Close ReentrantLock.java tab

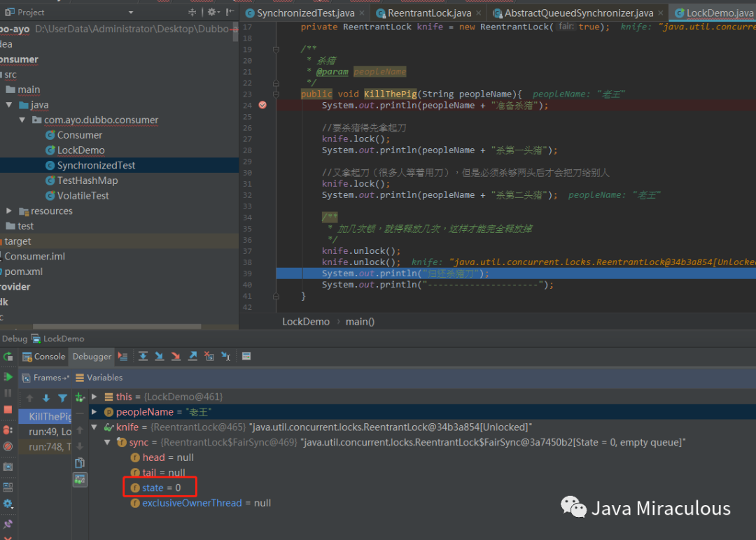click(478, 13)
